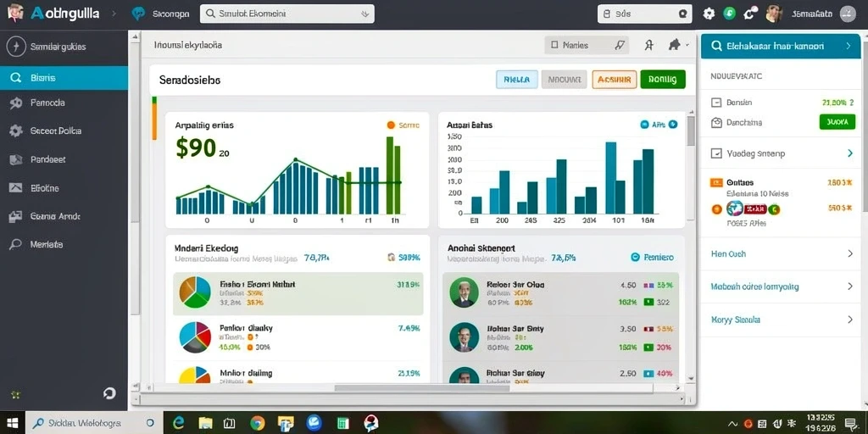Open the refresh icon at sidebar bottom

click(109, 393)
